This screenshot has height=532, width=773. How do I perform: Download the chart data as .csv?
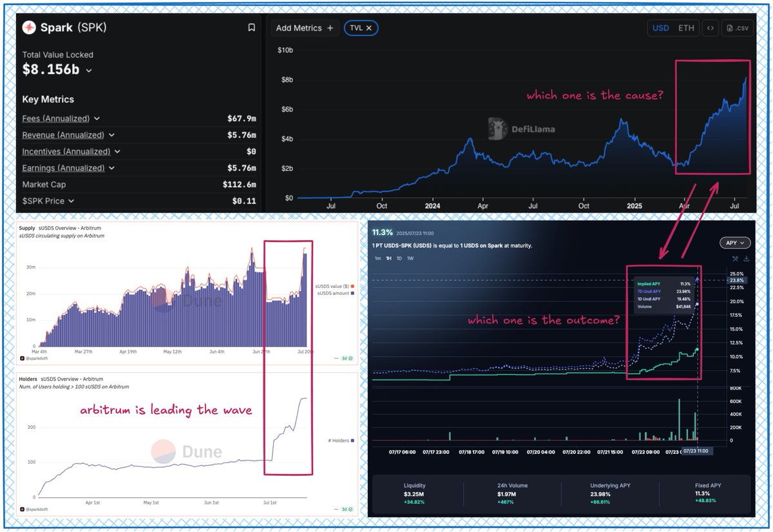[737, 28]
